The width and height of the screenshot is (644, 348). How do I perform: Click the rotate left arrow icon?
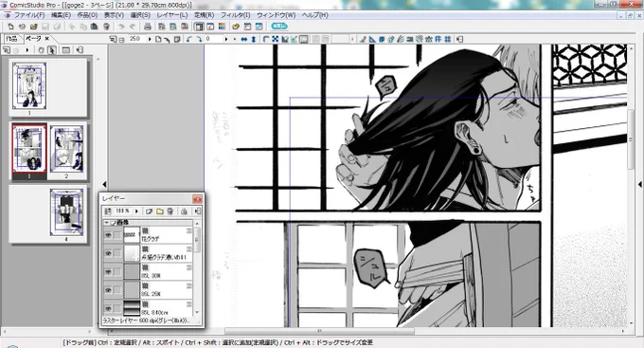point(188,39)
